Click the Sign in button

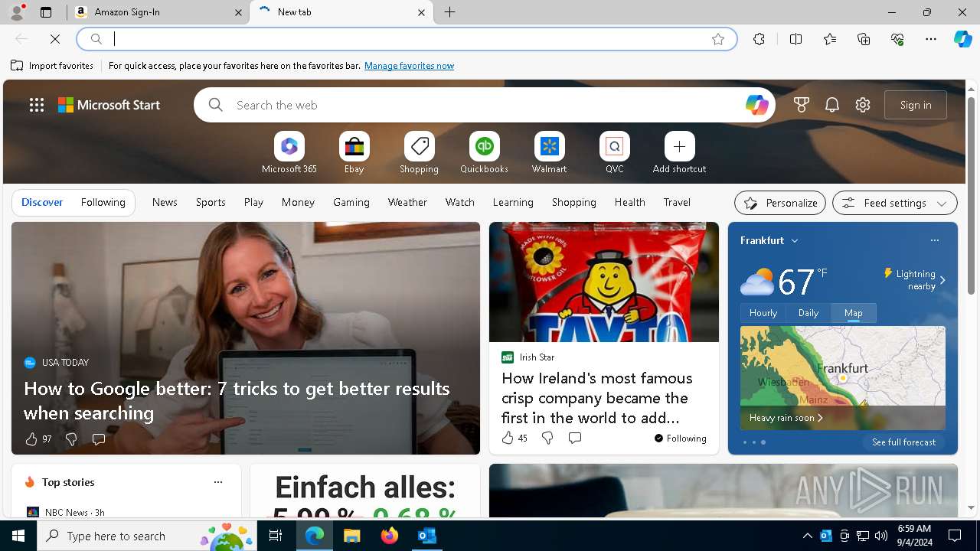pyautogui.click(x=916, y=105)
